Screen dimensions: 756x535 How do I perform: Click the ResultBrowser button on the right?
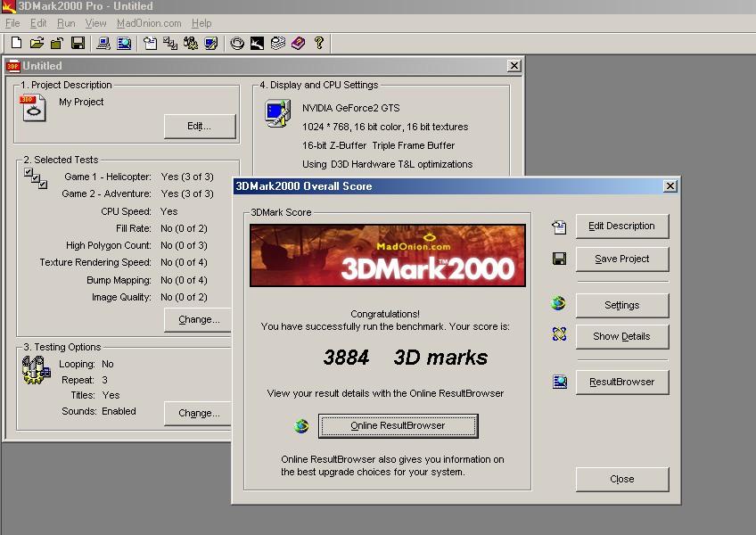[x=622, y=382]
